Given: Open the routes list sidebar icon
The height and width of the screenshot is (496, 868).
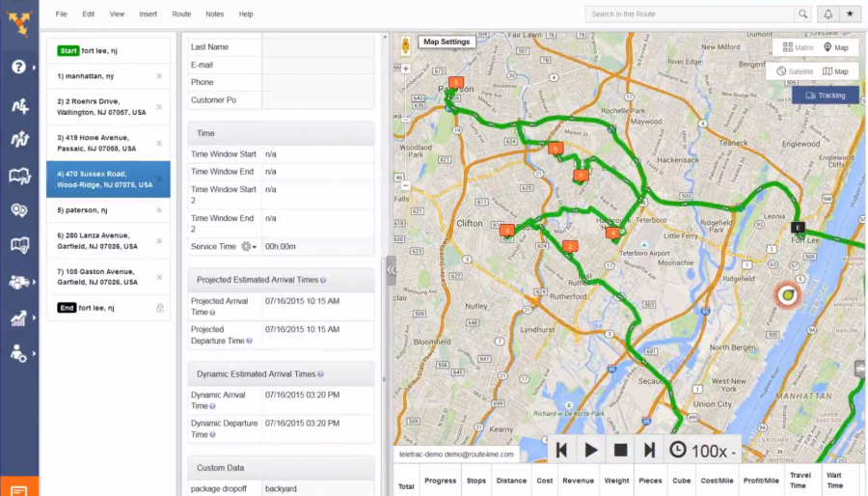Looking at the screenshot, I should point(19,139).
